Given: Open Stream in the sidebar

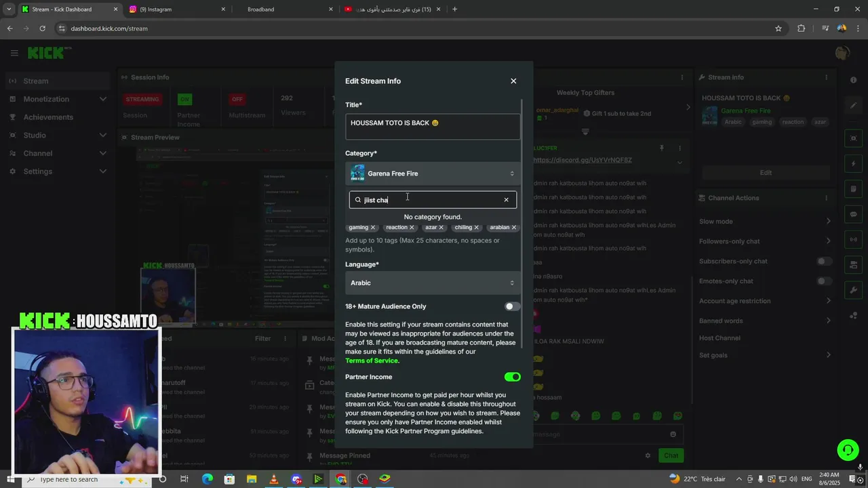Looking at the screenshot, I should pyautogui.click(x=58, y=81).
